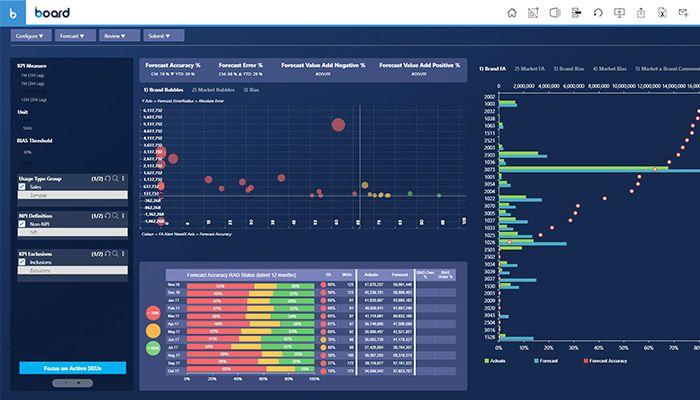Go to the Home screen icon
700x400 pixels.
pyautogui.click(x=512, y=13)
